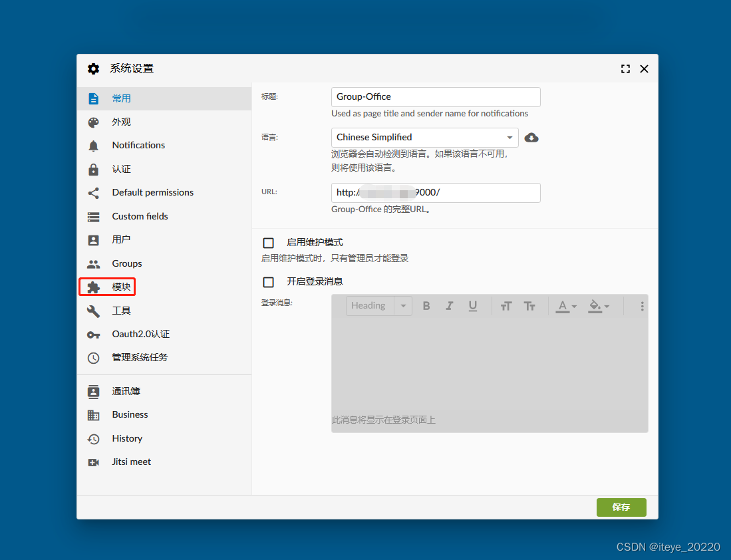Click the green 保存 button
The image size is (731, 560).
pyautogui.click(x=621, y=507)
